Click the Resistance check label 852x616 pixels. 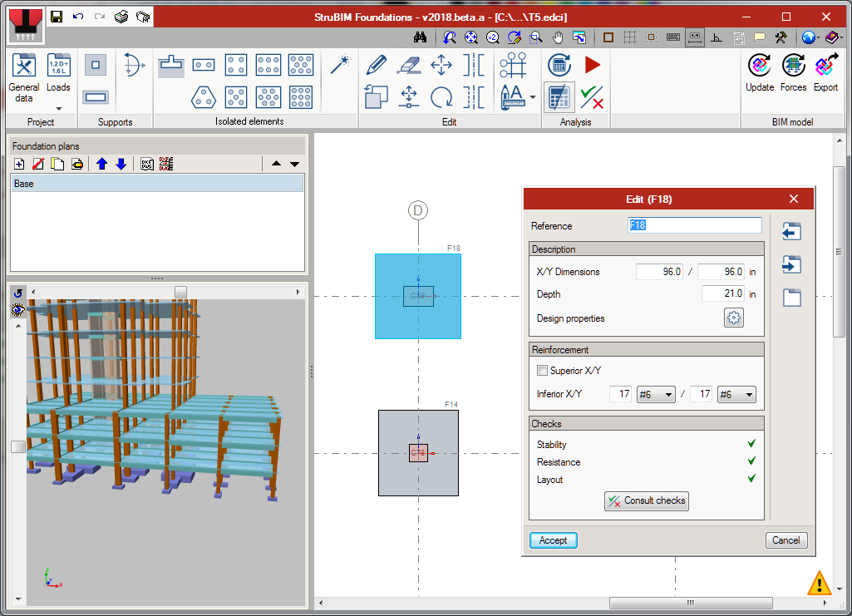[559, 462]
